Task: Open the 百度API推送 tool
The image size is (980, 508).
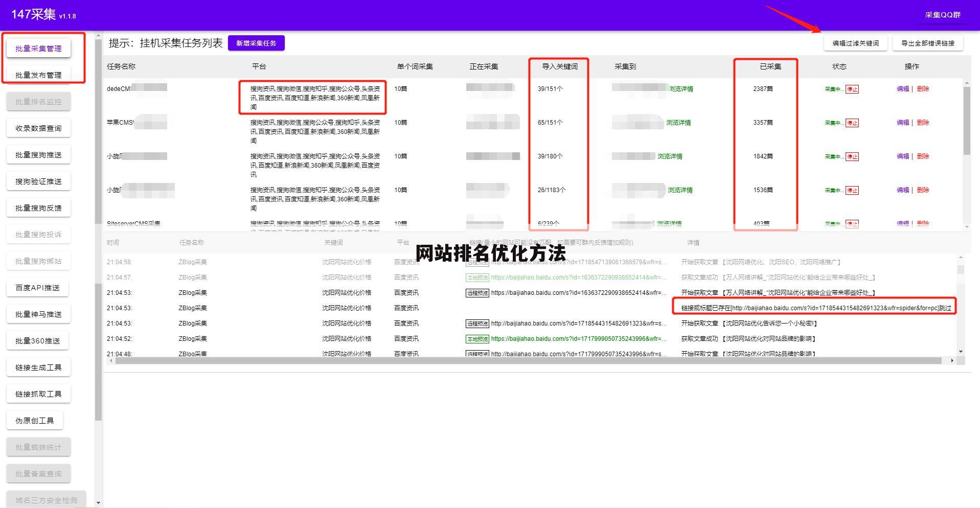Action: [x=37, y=287]
